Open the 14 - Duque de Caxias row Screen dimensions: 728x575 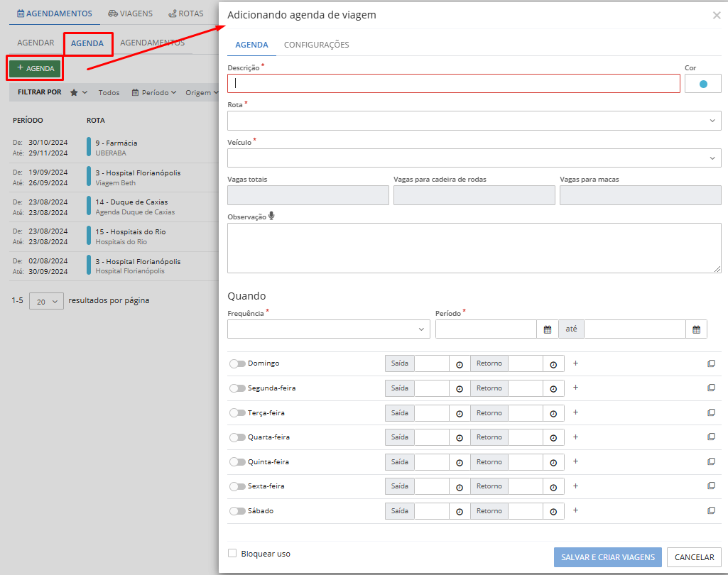pyautogui.click(x=114, y=207)
